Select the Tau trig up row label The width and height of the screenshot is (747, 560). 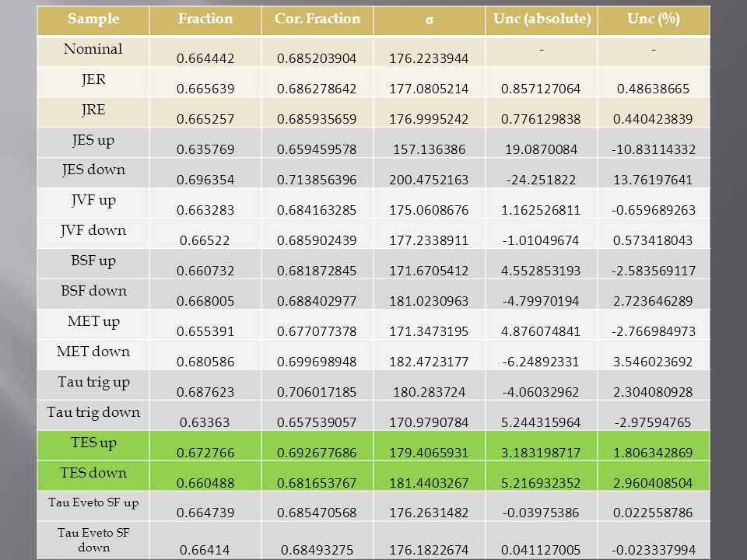[x=93, y=383]
